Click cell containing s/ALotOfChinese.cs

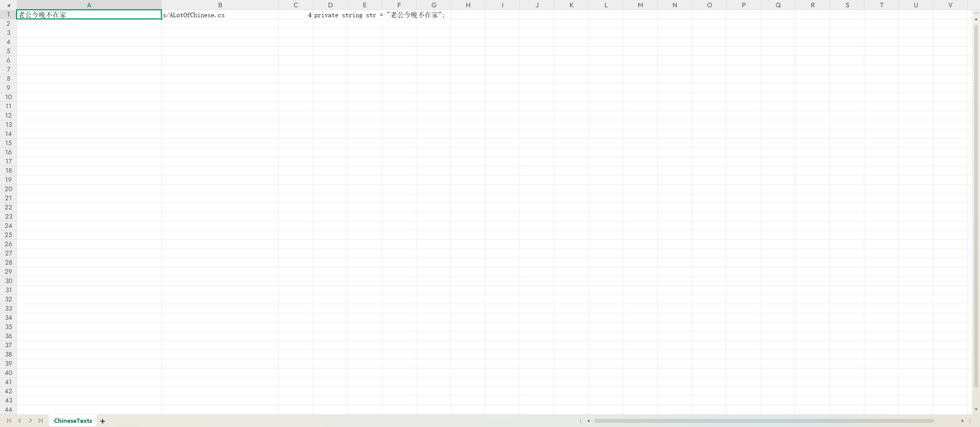click(220, 15)
